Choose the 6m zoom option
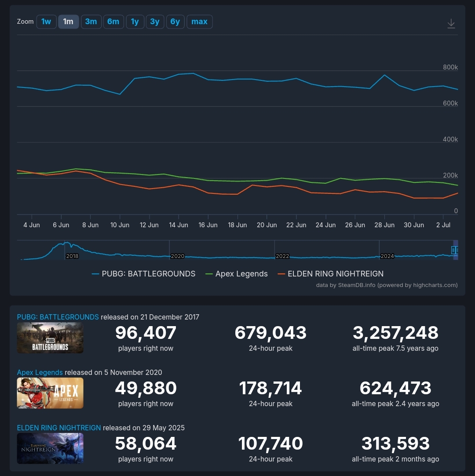Viewport: 475px width, 476px height. tap(113, 22)
